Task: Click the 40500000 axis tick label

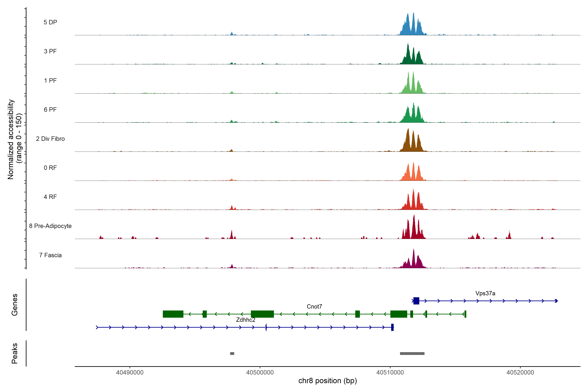Action: pyautogui.click(x=260, y=373)
